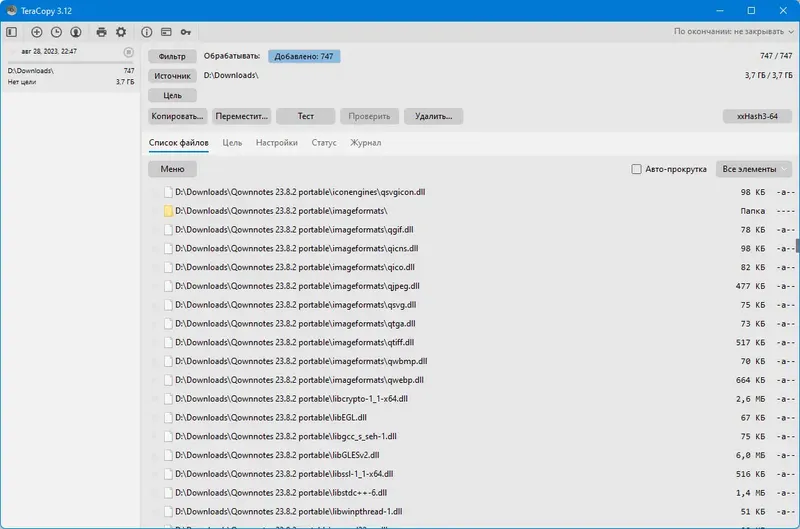Open the Меню button
The height and width of the screenshot is (529, 800).
tap(172, 169)
